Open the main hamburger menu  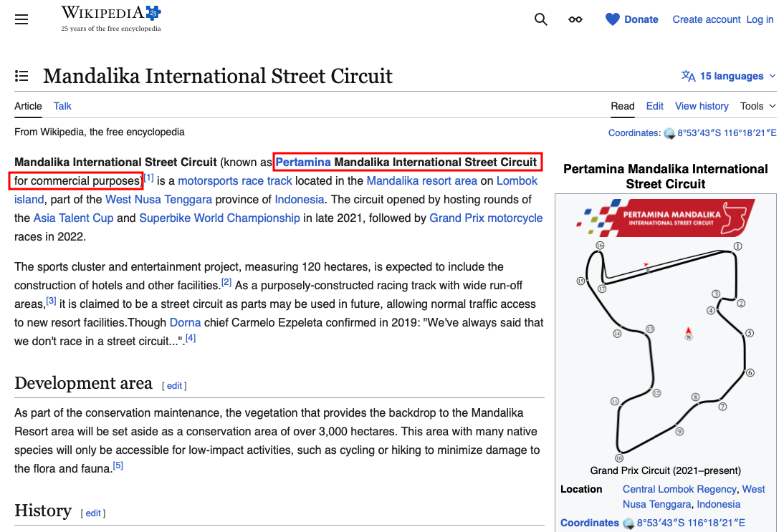(21, 19)
